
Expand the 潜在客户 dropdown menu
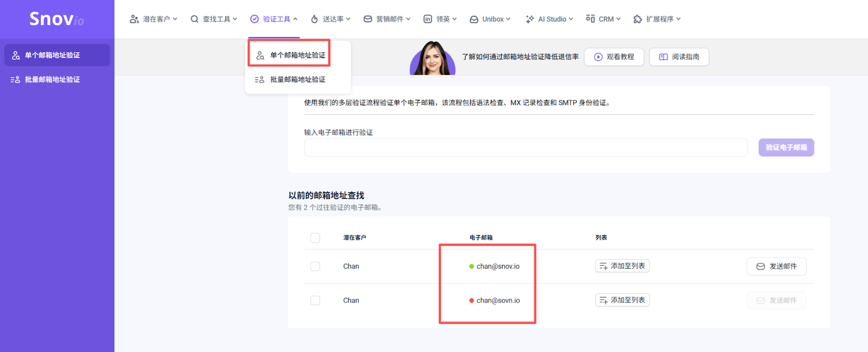[x=154, y=19]
